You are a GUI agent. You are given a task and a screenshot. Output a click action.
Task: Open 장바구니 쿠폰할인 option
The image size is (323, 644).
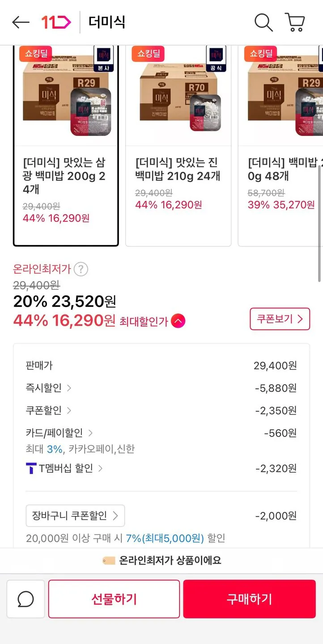[75, 516]
